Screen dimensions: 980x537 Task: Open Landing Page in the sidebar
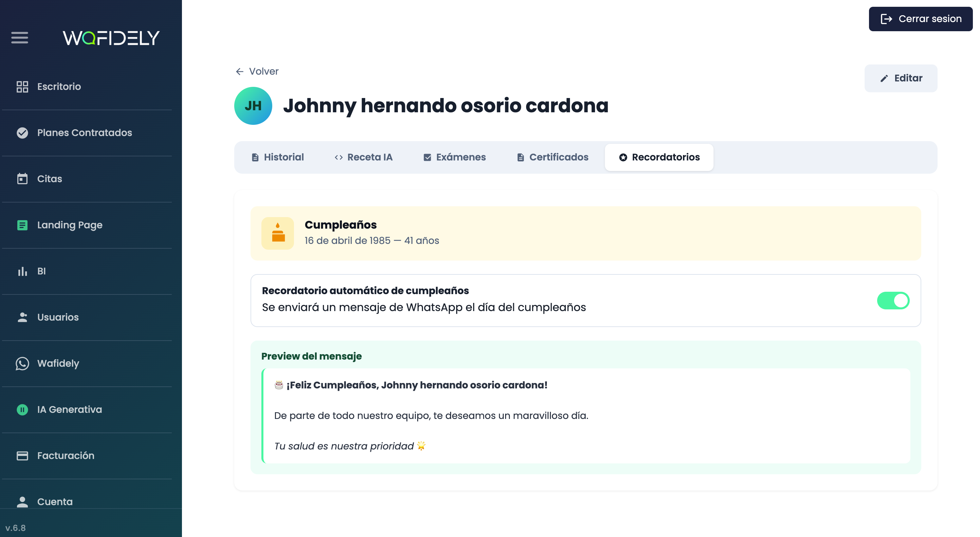tap(87, 225)
